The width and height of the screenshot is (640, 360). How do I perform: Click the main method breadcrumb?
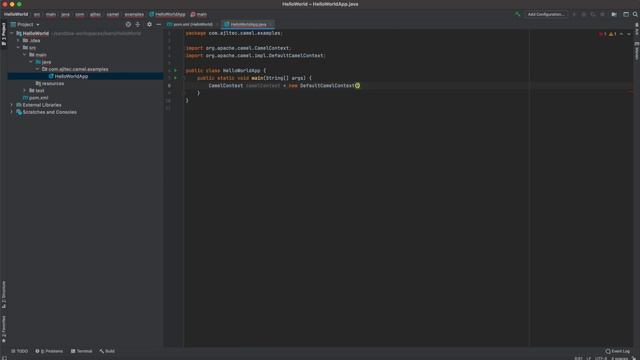[x=199, y=14]
